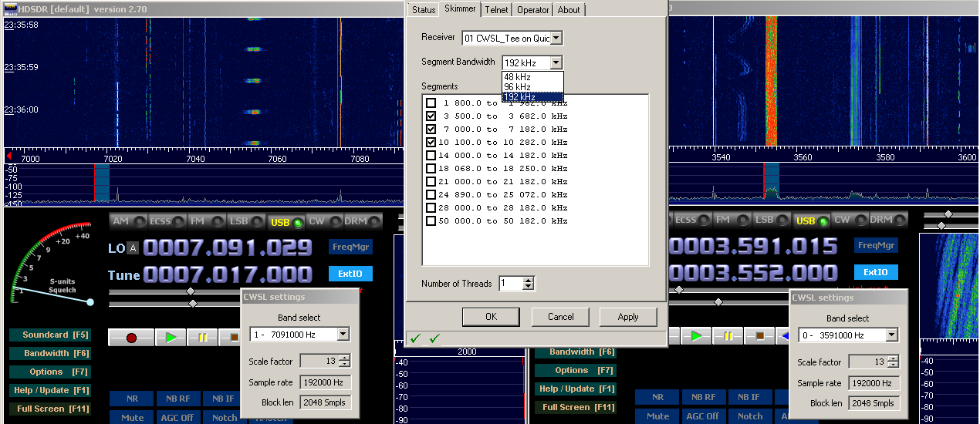Uncheck the 7 000.0 to 7 182.0 kHz segment
The image size is (980, 424).
pos(431,129)
